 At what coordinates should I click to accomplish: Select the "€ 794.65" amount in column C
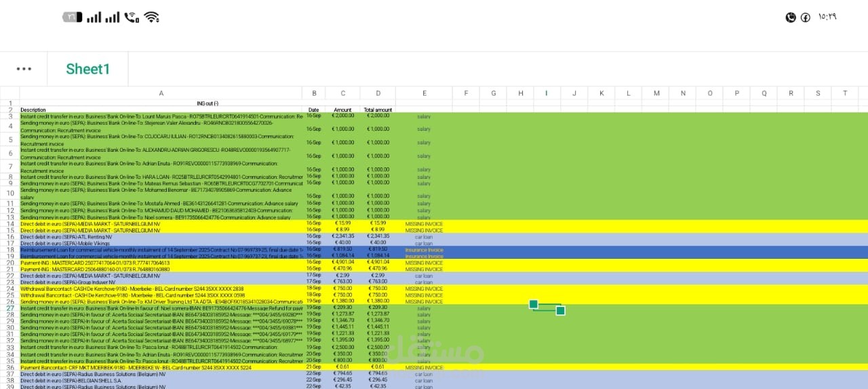pyautogui.click(x=342, y=373)
